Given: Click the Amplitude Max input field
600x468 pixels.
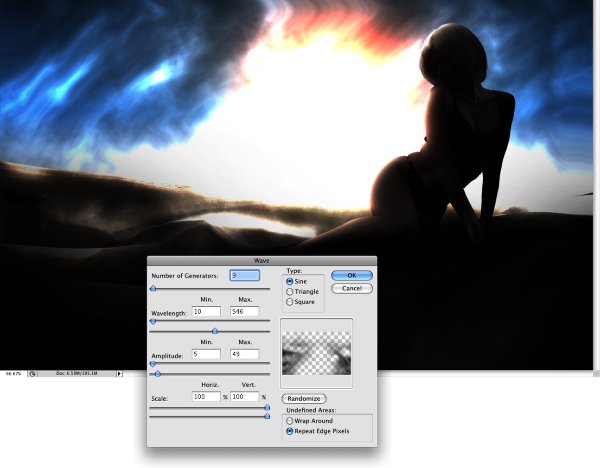Looking at the screenshot, I should [245, 354].
